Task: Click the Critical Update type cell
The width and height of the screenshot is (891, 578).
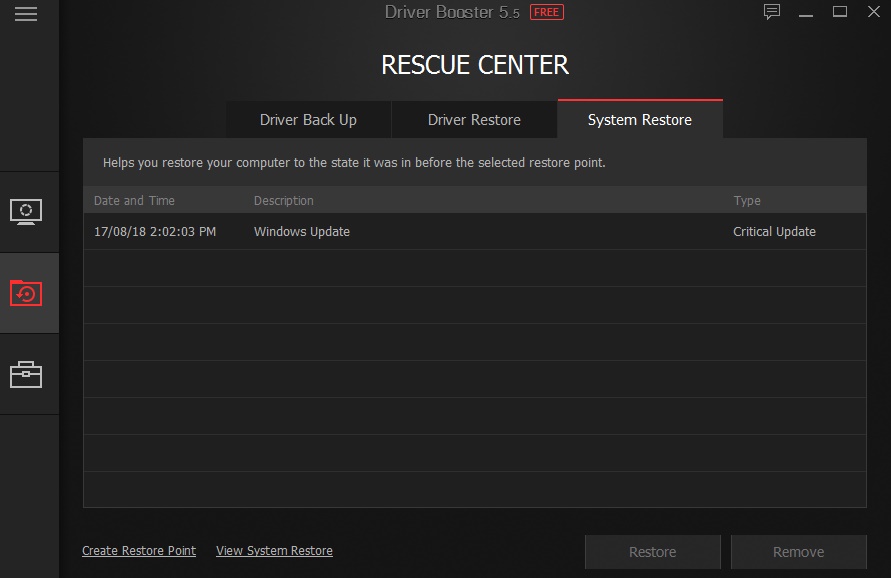Action: click(x=774, y=232)
